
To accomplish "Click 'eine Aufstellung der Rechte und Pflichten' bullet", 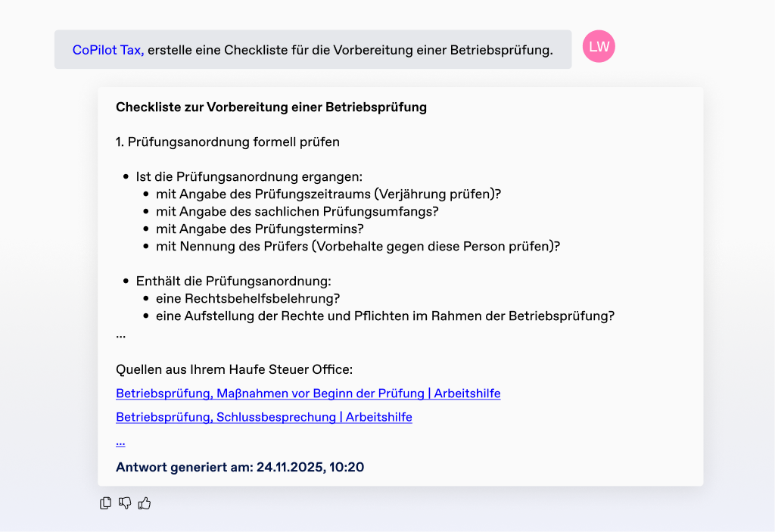I will [385, 316].
